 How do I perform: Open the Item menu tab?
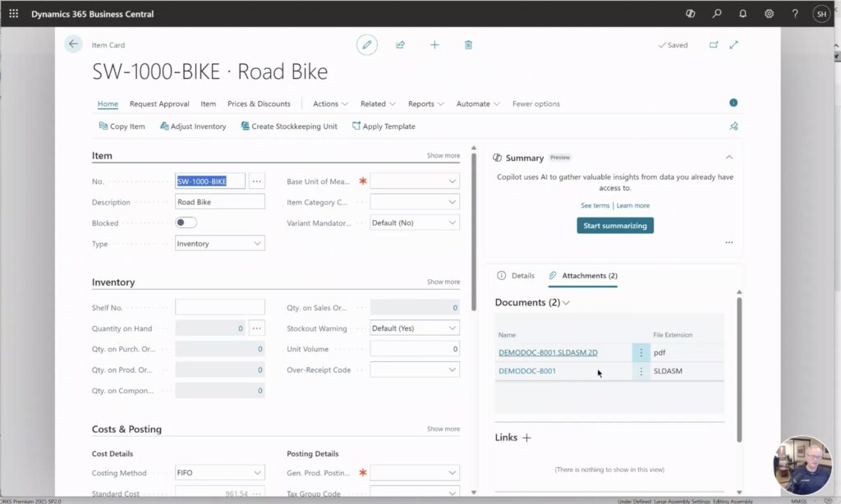208,104
